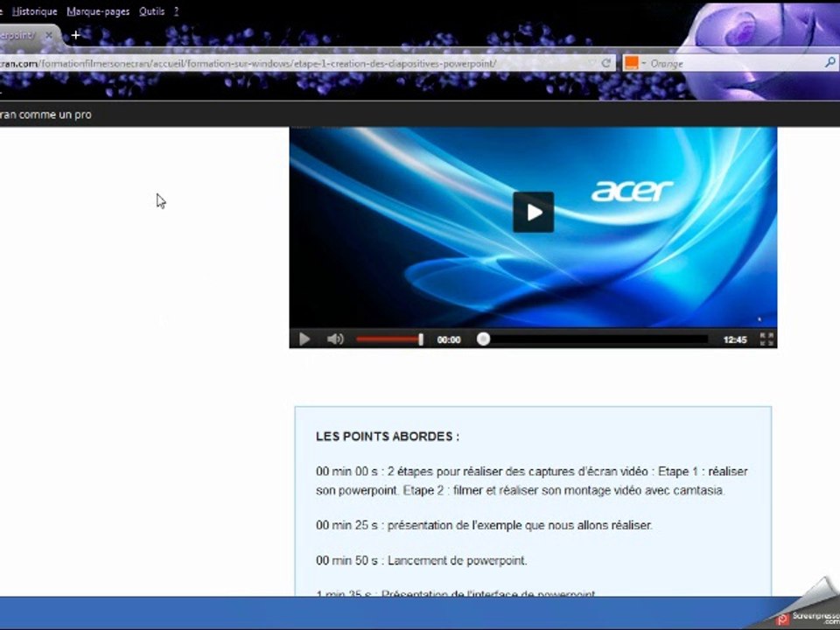The image size is (840, 630).
Task: Click the acer video thumbnail
Action: 533,227
